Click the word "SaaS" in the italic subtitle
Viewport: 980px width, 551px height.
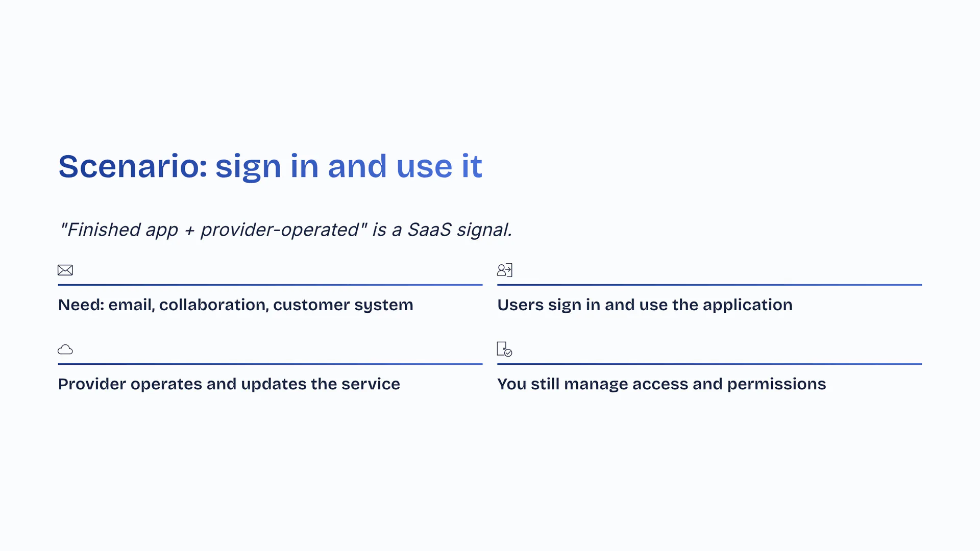(429, 230)
